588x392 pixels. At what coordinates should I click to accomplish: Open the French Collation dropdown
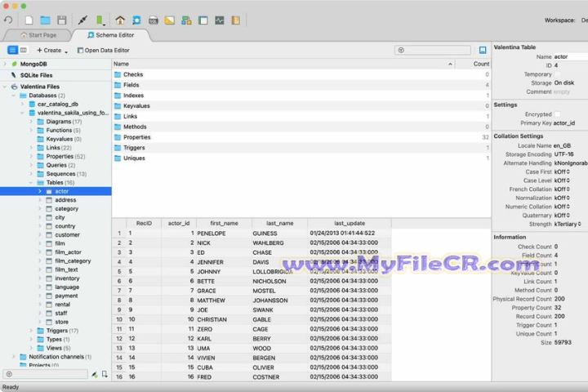click(x=562, y=189)
